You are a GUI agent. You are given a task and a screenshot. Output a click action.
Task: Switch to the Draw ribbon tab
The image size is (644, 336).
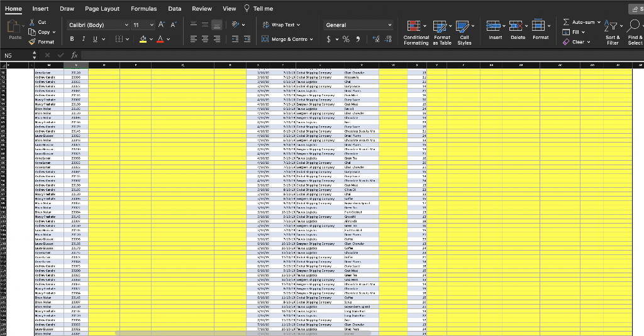[67, 9]
